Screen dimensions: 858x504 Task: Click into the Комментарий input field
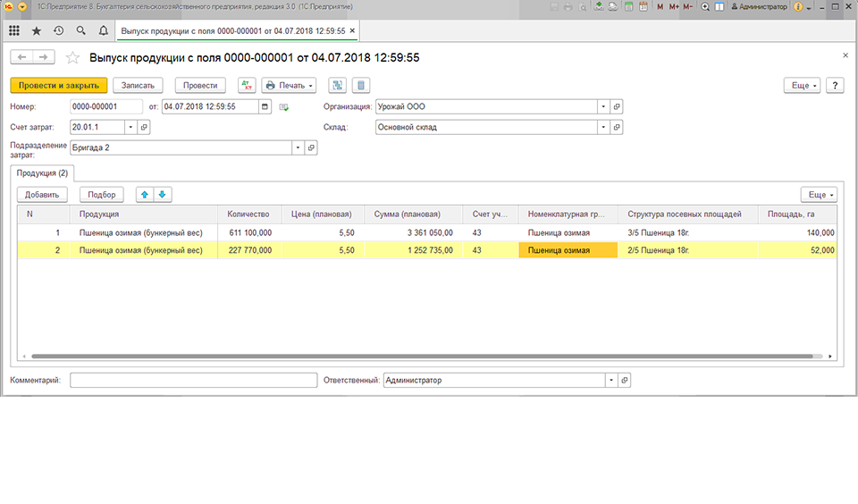tap(194, 381)
